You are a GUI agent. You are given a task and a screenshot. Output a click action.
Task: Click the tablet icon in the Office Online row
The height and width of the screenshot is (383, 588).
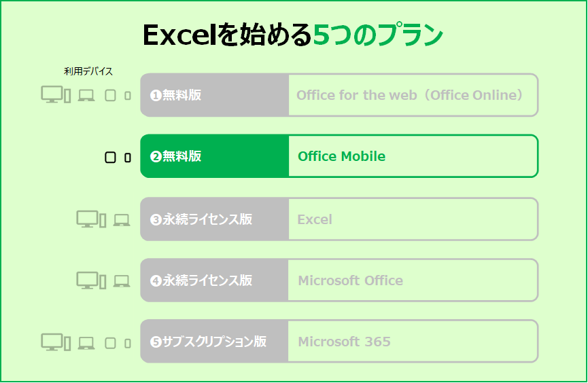coord(110,96)
